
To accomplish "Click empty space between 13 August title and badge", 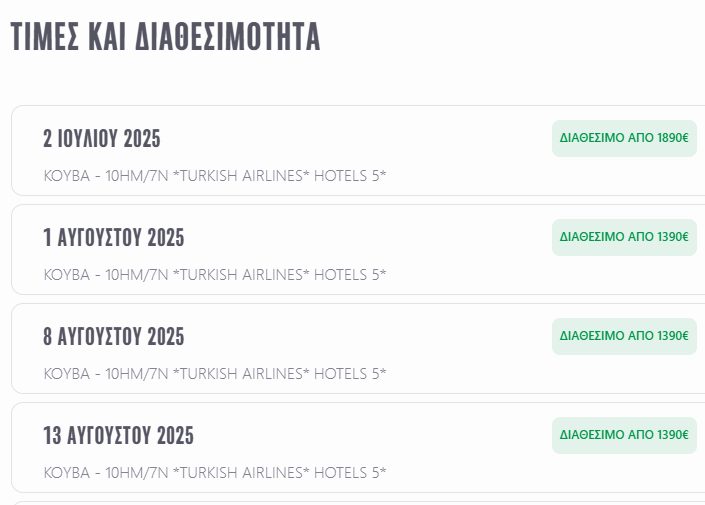I will [x=370, y=436].
